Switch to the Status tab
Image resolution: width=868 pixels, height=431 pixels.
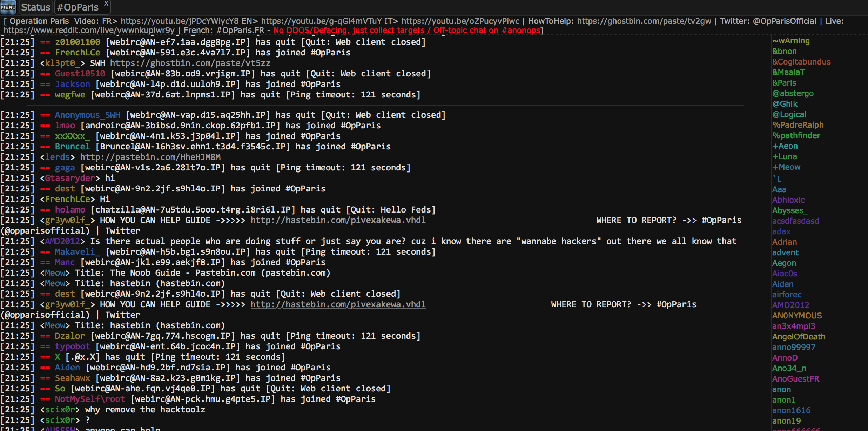pyautogui.click(x=35, y=7)
